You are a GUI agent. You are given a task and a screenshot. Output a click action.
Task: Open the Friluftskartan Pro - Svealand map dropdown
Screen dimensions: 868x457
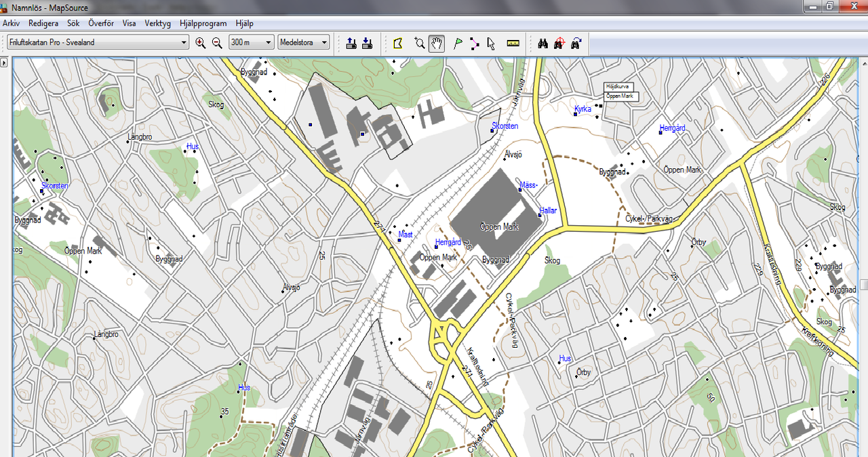[x=184, y=43]
